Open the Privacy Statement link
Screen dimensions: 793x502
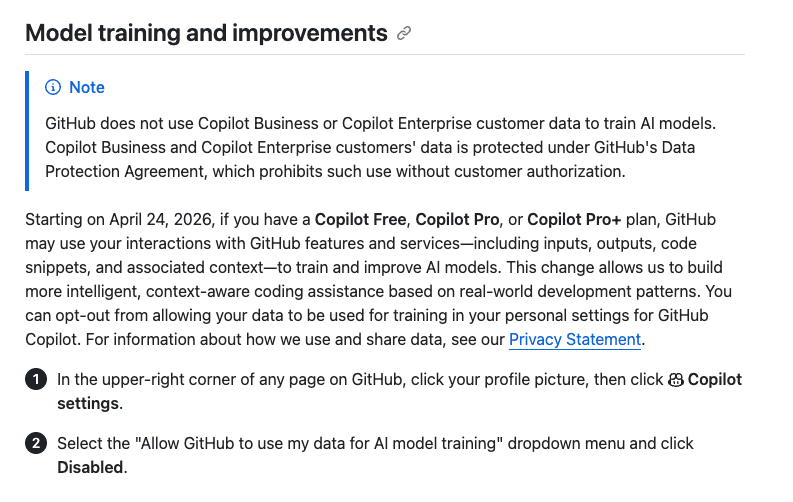tap(574, 339)
